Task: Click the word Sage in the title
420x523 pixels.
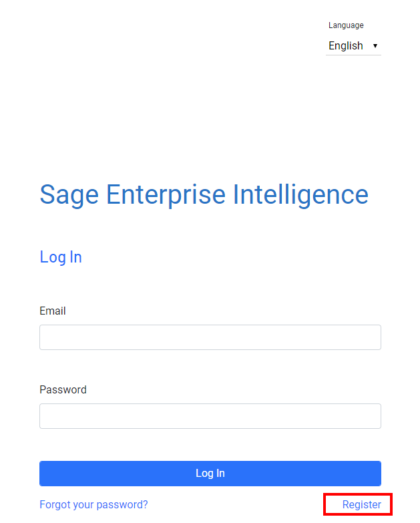Action: [x=69, y=194]
